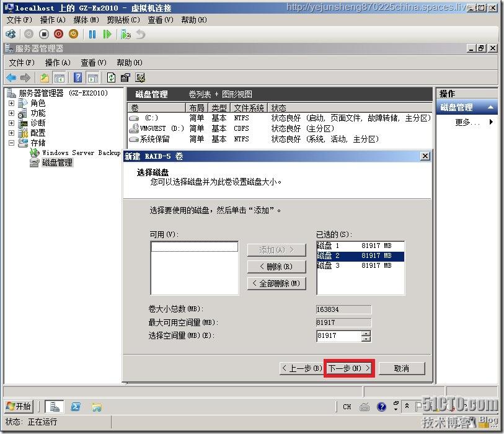Viewport: 504px width, 434px height.
Task: Sort volumes by the 文件系统 column header
Action: [249, 108]
